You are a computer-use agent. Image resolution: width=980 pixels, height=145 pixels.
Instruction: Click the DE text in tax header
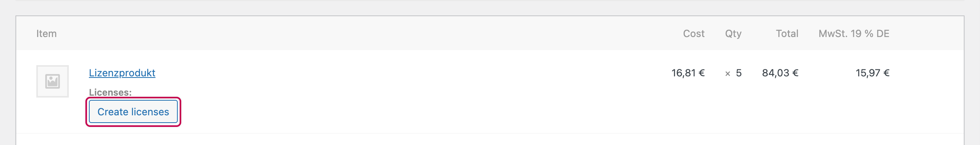(x=883, y=34)
